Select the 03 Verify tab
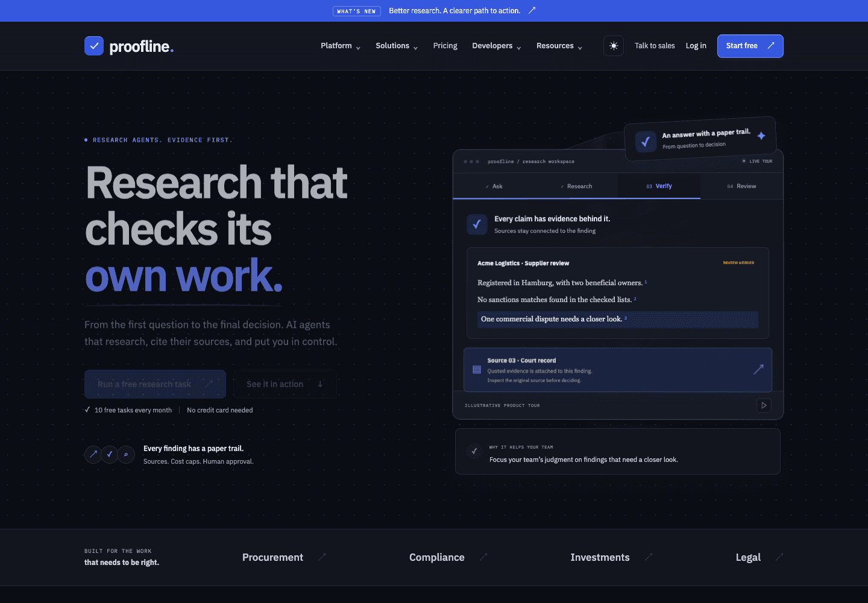Image resolution: width=868 pixels, height=603 pixels. [x=659, y=186]
